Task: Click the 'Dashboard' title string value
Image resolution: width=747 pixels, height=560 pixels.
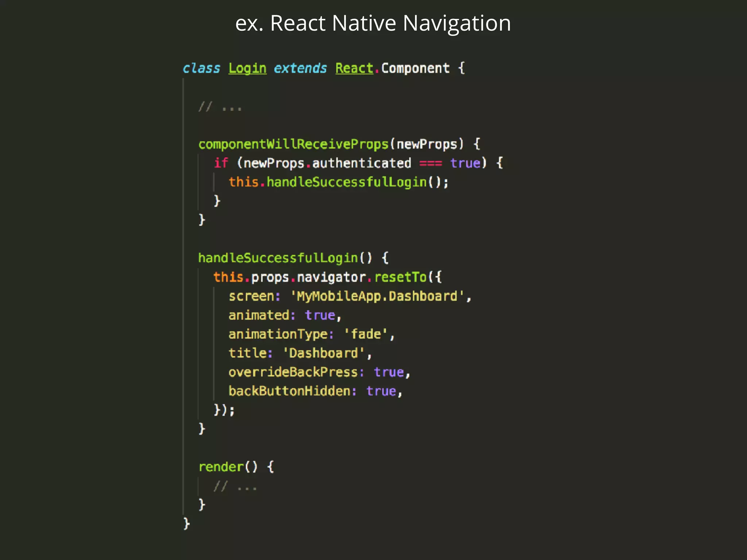Action: point(324,353)
